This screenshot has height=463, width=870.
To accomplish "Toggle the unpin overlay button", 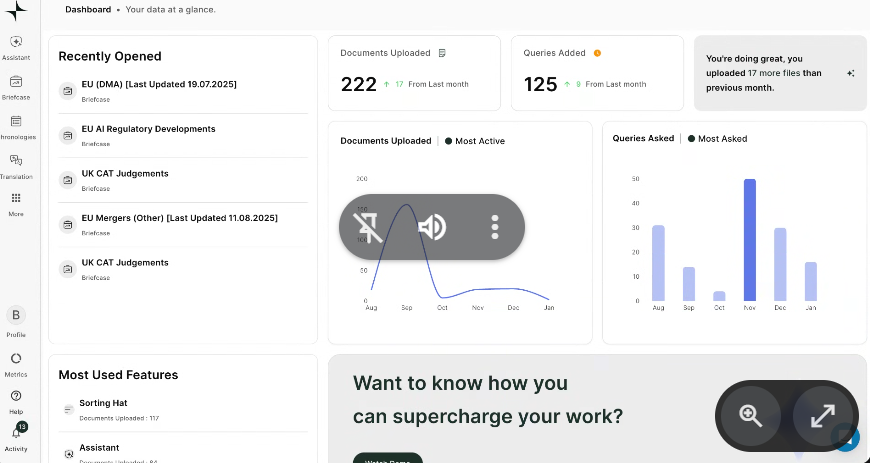I will pos(369,227).
